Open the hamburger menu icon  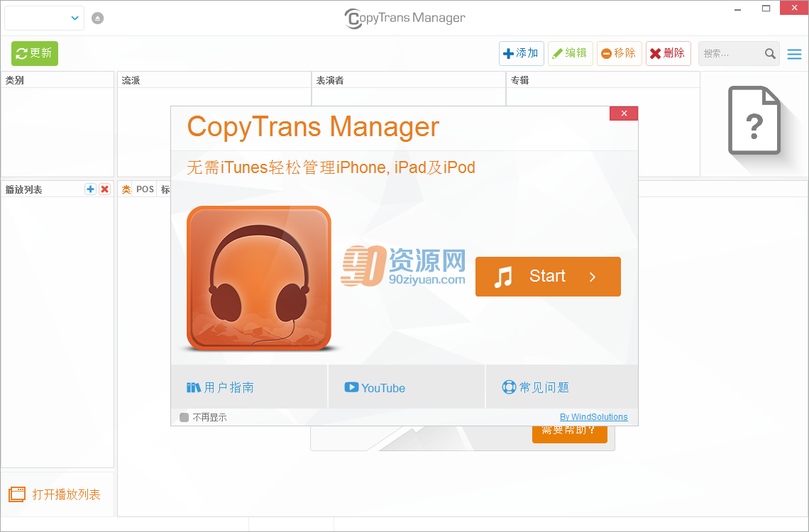coord(795,54)
